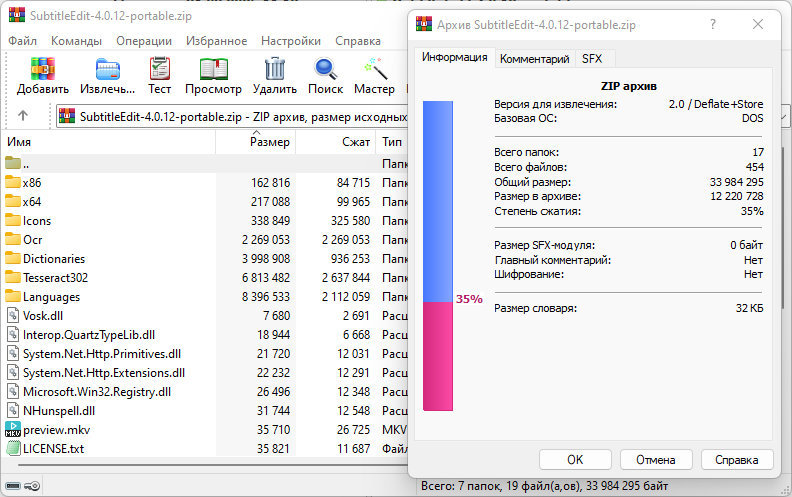Click the Удалить trash can icon
This screenshot has height=497, width=792.
click(275, 68)
